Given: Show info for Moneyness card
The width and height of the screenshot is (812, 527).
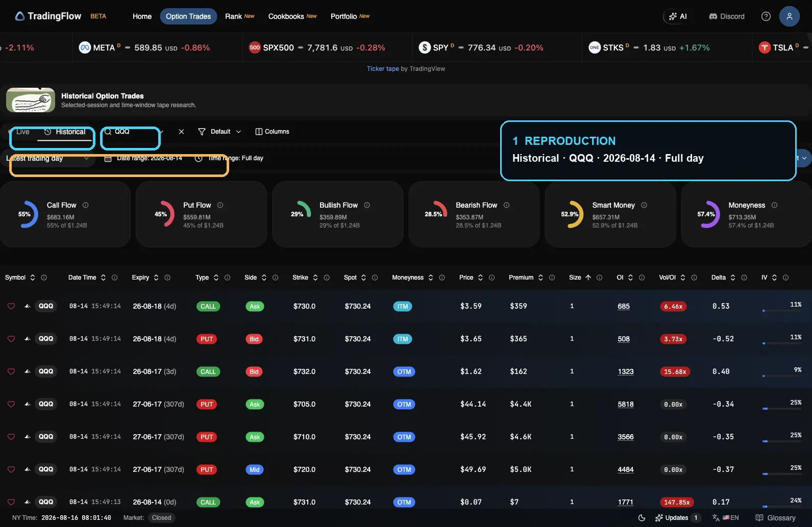Looking at the screenshot, I should point(774,205).
